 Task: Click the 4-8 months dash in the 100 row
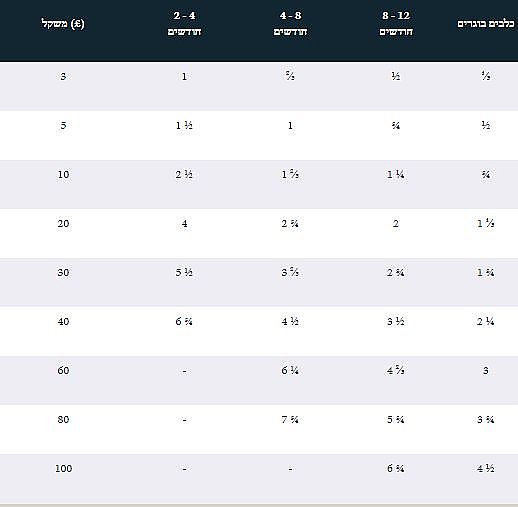click(x=290, y=469)
